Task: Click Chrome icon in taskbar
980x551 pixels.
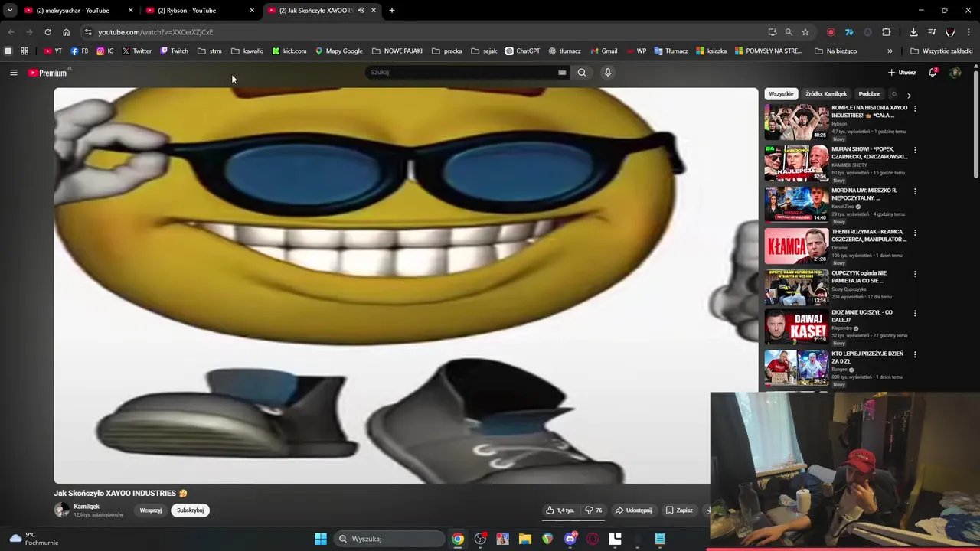Action: tap(457, 539)
